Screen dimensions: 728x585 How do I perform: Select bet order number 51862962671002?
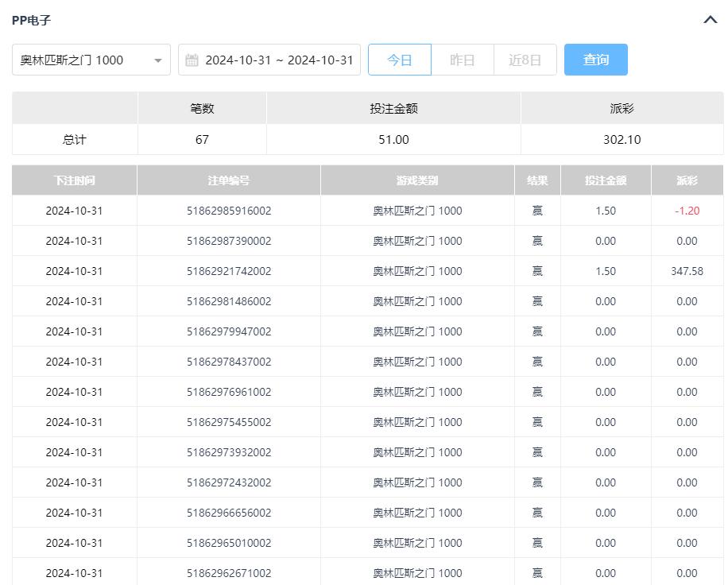coord(229,573)
